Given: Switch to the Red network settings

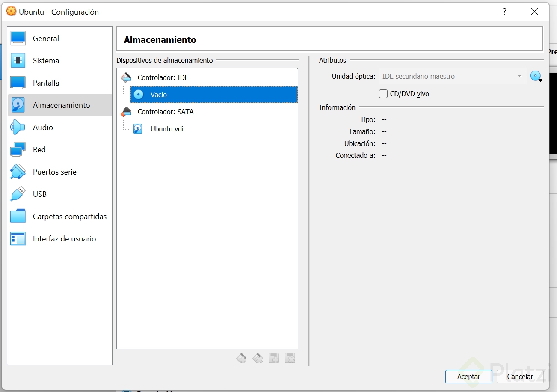Looking at the screenshot, I should tap(60, 150).
